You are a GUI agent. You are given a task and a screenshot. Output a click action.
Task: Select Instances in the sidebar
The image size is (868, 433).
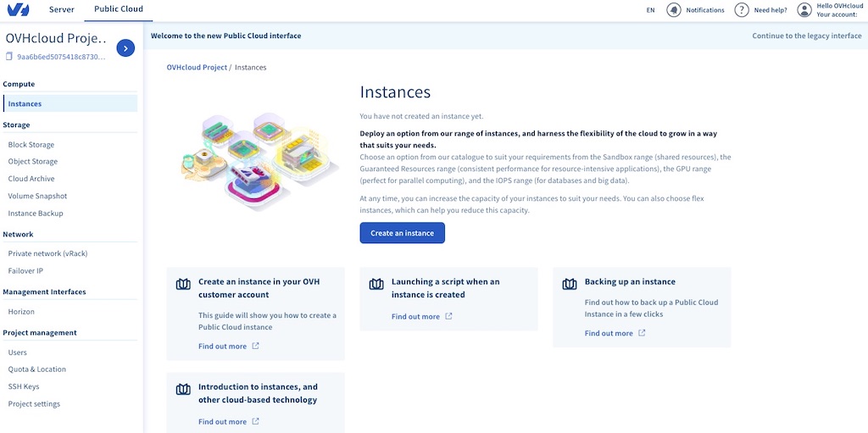pos(70,103)
